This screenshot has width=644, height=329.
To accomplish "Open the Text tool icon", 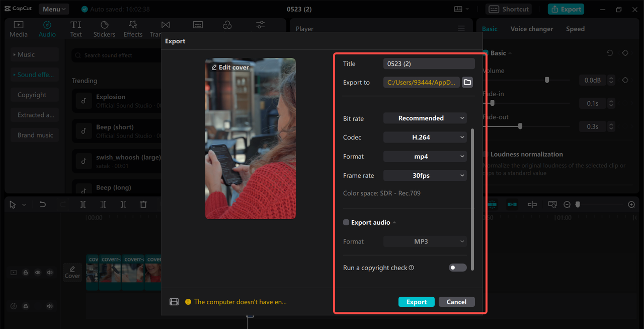I will click(x=76, y=25).
